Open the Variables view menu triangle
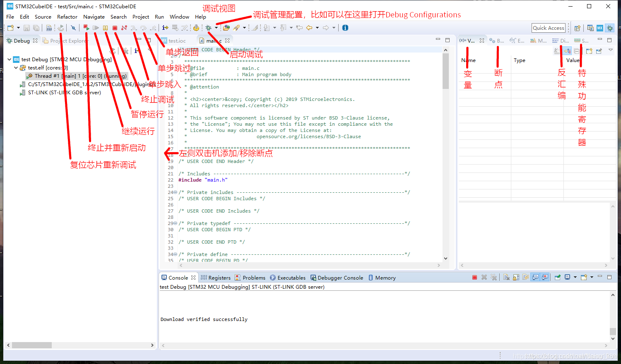This screenshot has height=364, width=621. (x=610, y=50)
